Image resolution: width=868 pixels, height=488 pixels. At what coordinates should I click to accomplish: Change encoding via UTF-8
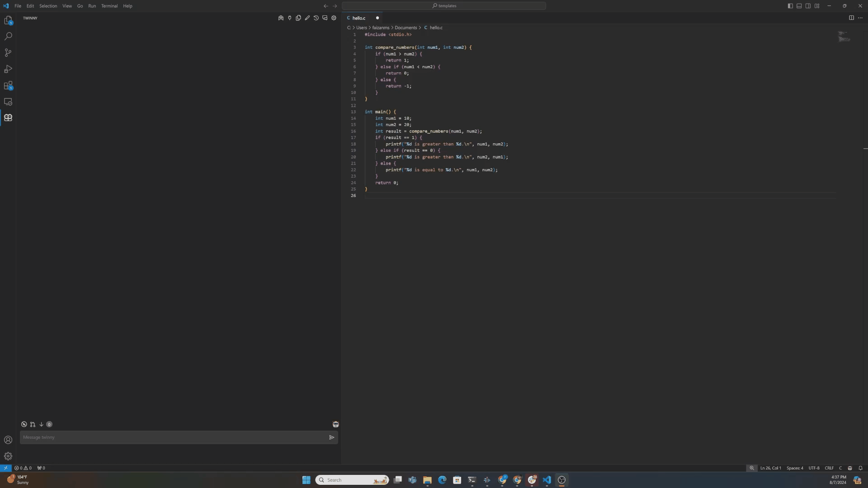pos(814,468)
